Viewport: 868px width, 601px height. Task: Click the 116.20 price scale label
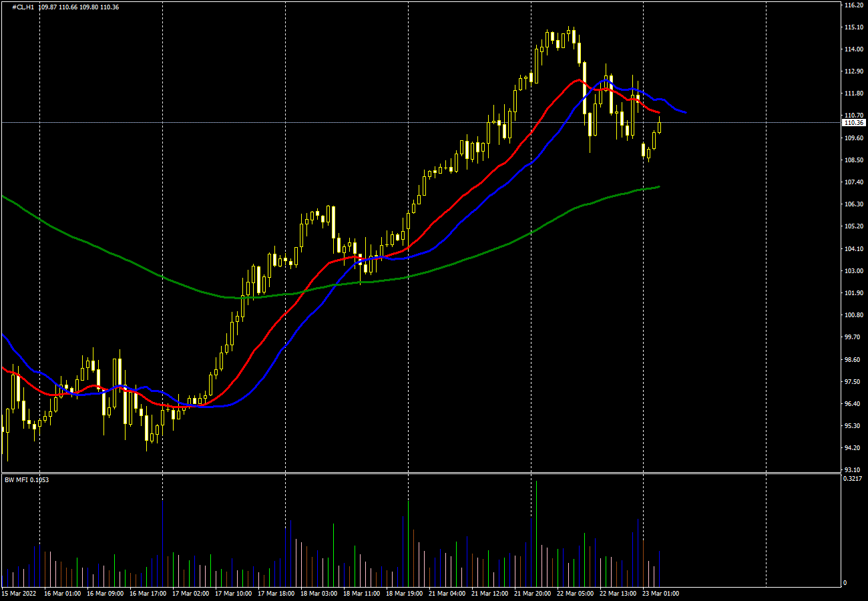pos(854,5)
